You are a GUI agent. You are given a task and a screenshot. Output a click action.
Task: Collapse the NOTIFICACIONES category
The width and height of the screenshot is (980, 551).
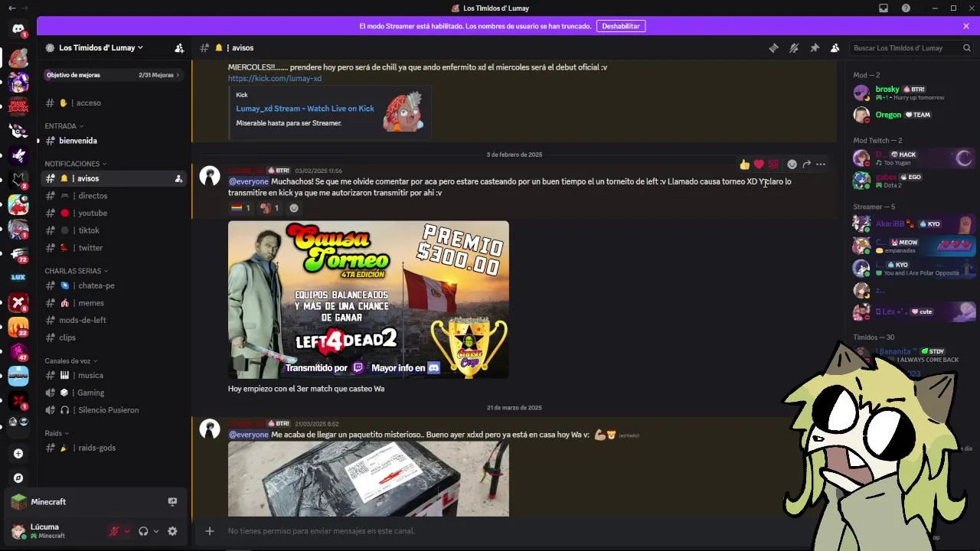tap(75, 164)
